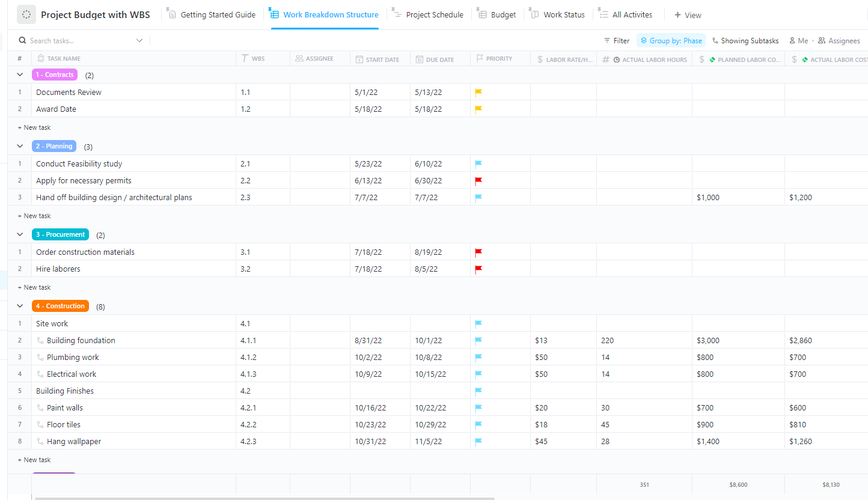Click New task under Procurement group
The width and height of the screenshot is (868, 500).
tap(33, 287)
